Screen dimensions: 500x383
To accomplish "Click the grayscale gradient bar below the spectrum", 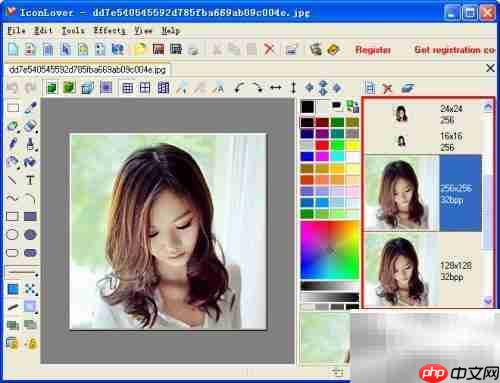I will tap(330, 286).
